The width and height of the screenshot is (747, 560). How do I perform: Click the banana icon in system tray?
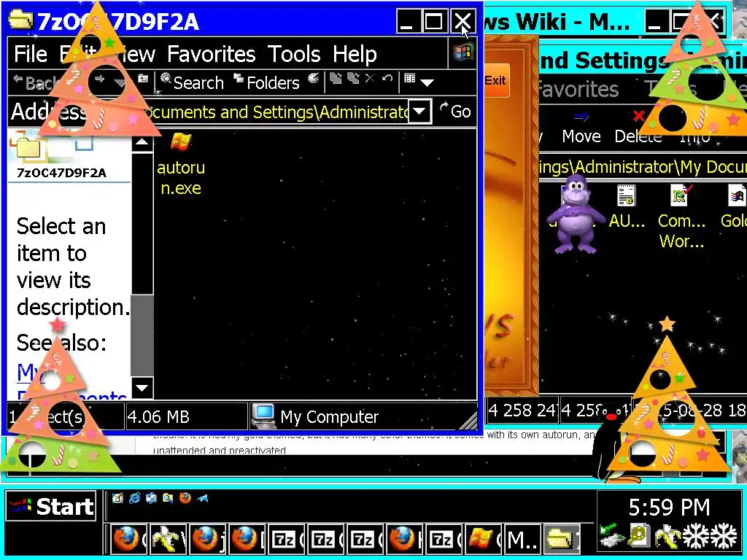667,535
